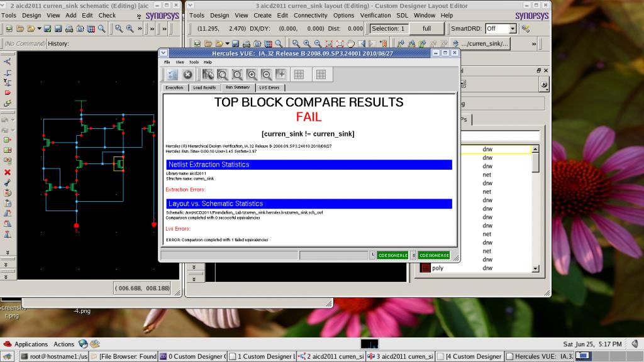This screenshot has height=362, width=644.
Task: Click the stop/cancel run icon in Hercules VUE
Action: pyautogui.click(x=187, y=74)
